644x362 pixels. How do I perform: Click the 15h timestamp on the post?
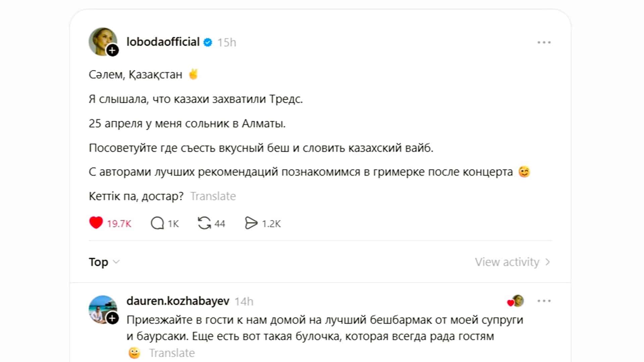(x=227, y=43)
